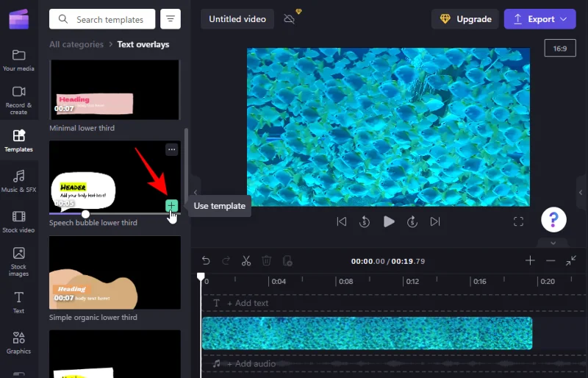This screenshot has width=588, height=378.
Task: Undo the last action
Action: (x=206, y=260)
